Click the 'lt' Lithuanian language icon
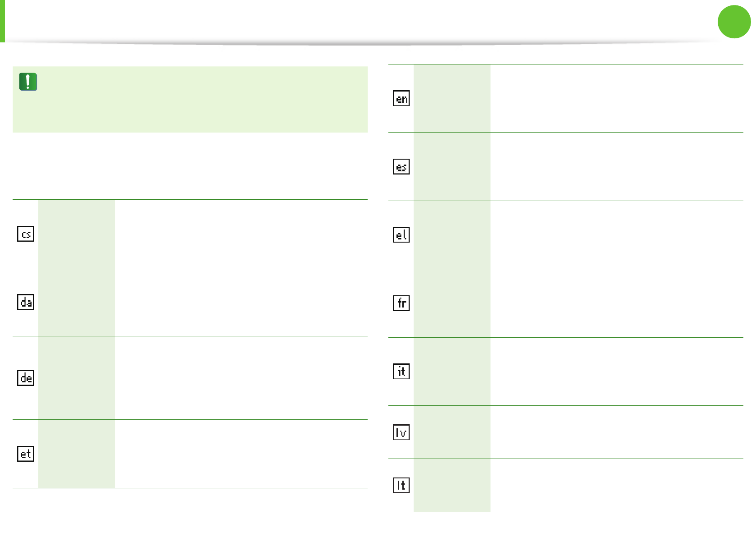 click(401, 485)
